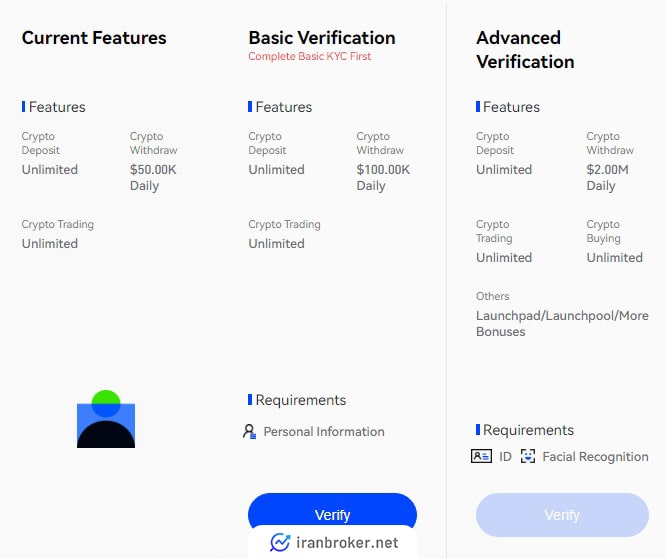The height and width of the screenshot is (559, 665).
Task: Click the user avatar illustration under Current Features
Action: pos(106,419)
